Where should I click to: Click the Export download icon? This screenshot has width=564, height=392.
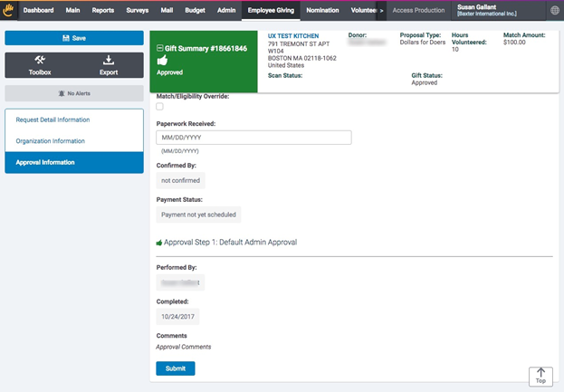(109, 60)
